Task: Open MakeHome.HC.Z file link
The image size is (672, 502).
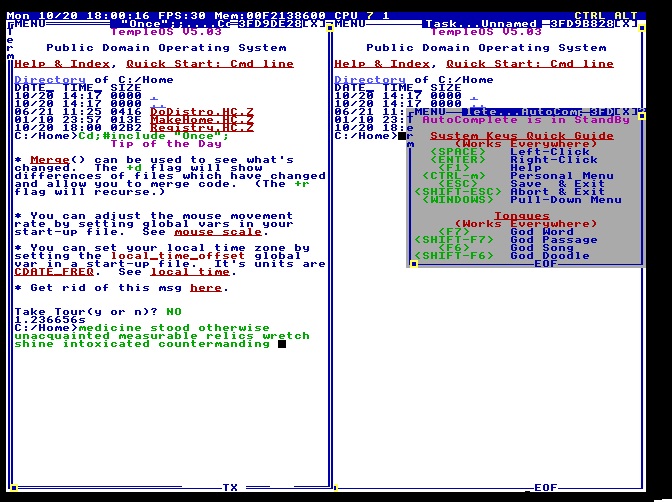Action: [x=202, y=120]
